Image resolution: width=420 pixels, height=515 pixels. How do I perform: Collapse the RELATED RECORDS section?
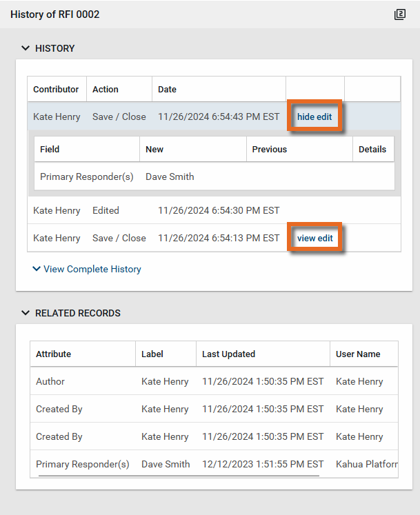click(26, 313)
